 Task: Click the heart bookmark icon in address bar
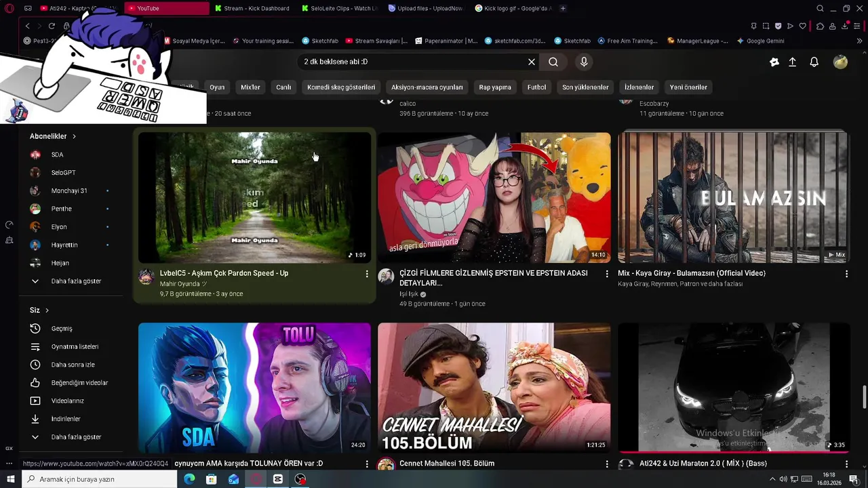[x=803, y=26]
